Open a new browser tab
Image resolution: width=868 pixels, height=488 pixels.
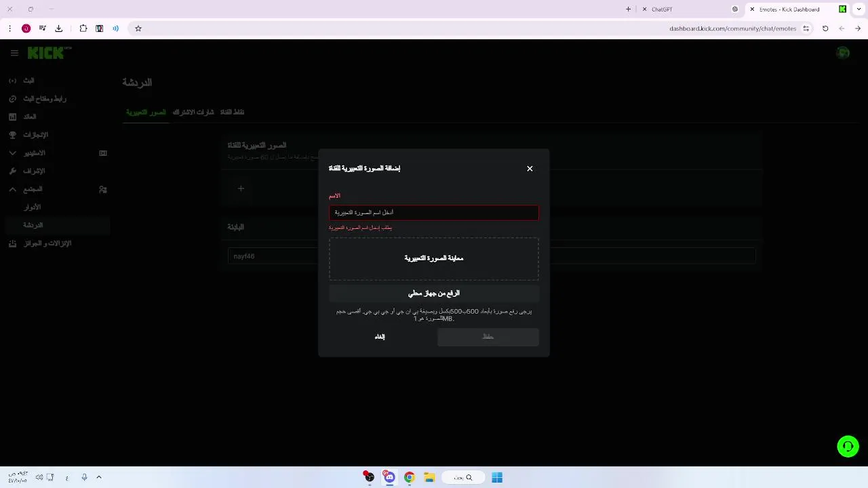[x=629, y=9]
